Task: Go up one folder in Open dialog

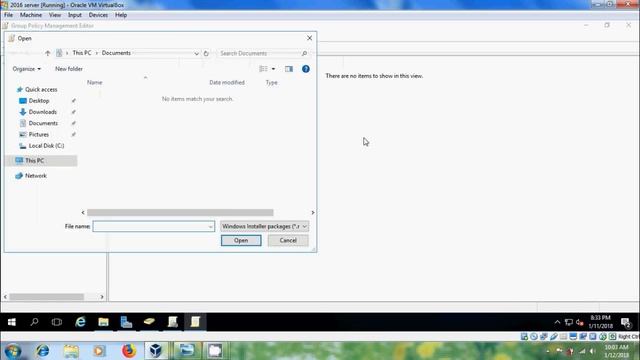Action: click(x=48, y=53)
